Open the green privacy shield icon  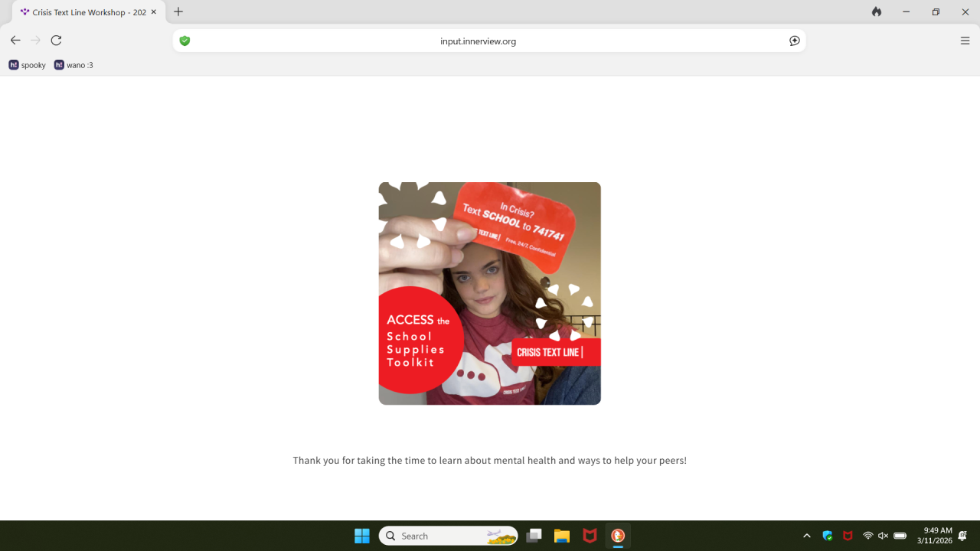coord(185,41)
